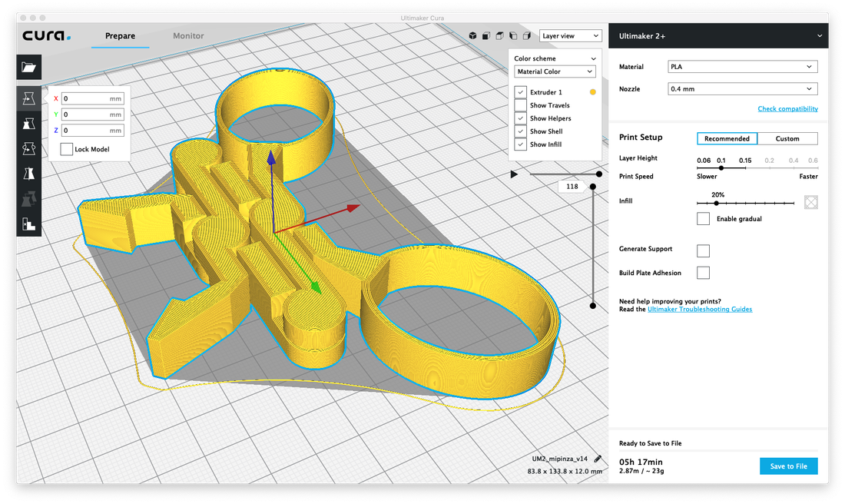
Task: Enable the Show Travels checkbox
Action: 521,105
